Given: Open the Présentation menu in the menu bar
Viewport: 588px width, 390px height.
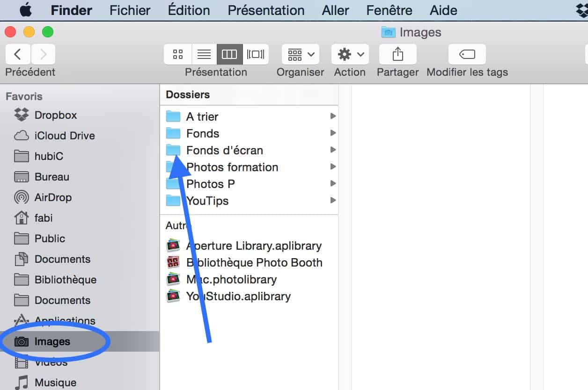Looking at the screenshot, I should (x=266, y=10).
